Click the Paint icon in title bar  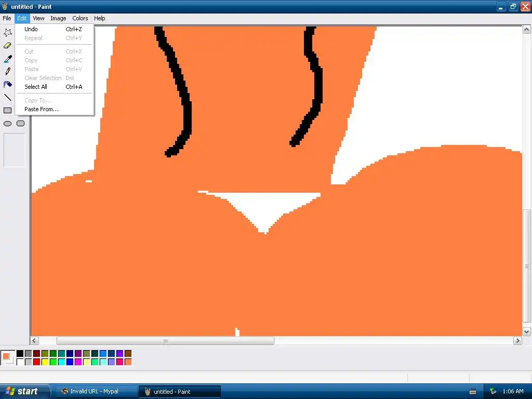5,6
